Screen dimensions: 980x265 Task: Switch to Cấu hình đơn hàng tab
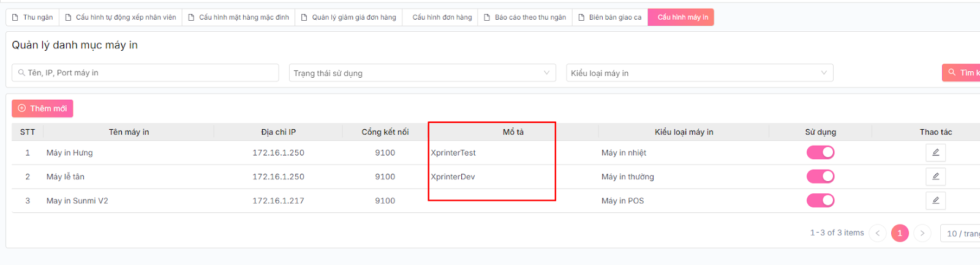(x=442, y=17)
